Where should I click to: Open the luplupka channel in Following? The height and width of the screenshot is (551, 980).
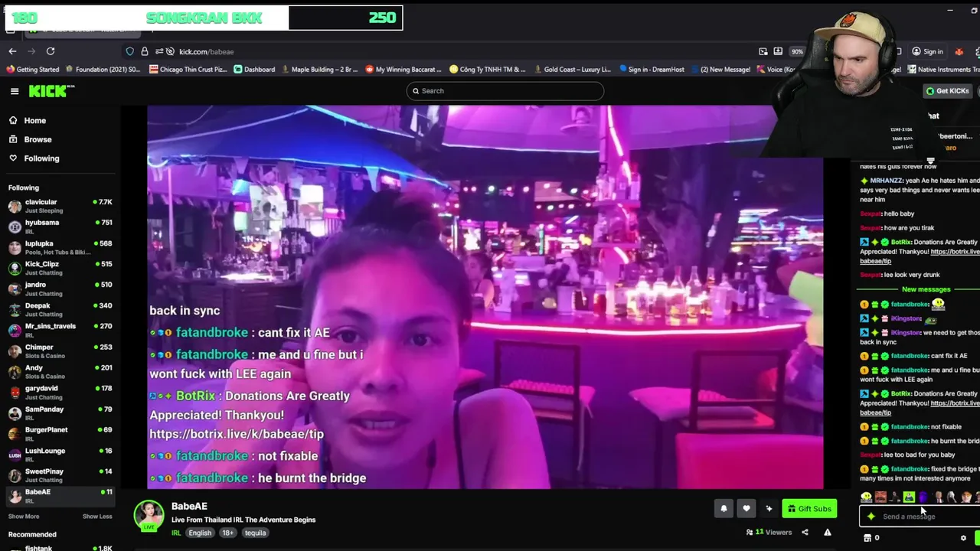pyautogui.click(x=60, y=247)
